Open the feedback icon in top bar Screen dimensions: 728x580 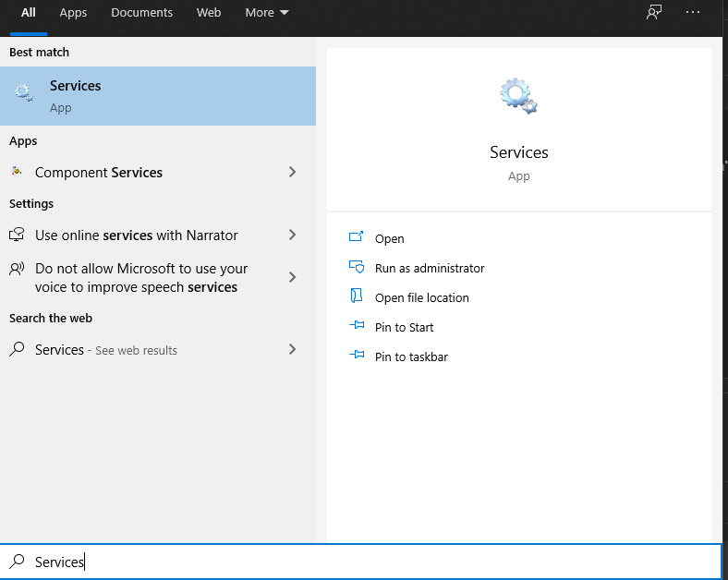coord(654,13)
